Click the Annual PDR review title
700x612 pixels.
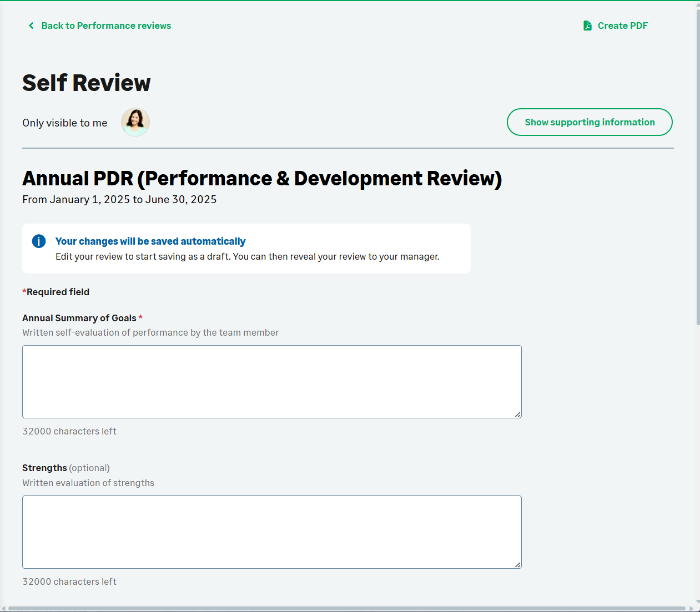coord(261,179)
